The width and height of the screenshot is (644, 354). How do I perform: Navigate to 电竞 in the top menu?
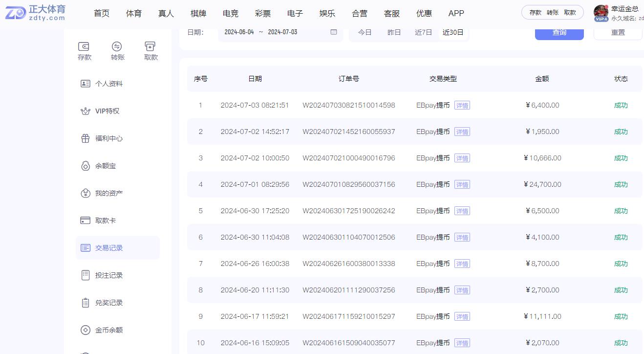click(230, 13)
